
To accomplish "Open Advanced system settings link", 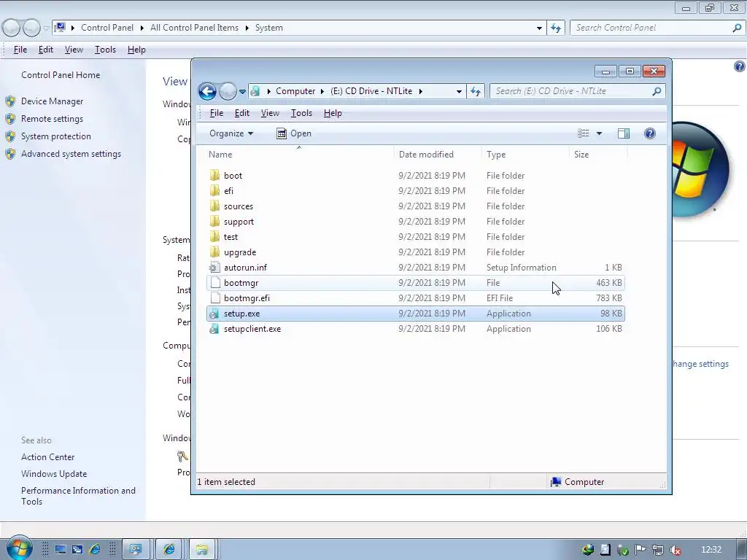I will coord(71,154).
